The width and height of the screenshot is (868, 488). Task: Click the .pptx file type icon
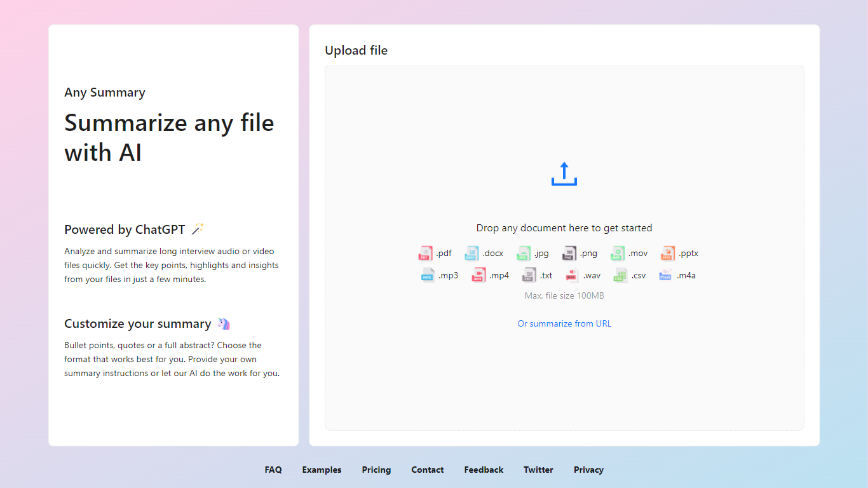(667, 254)
